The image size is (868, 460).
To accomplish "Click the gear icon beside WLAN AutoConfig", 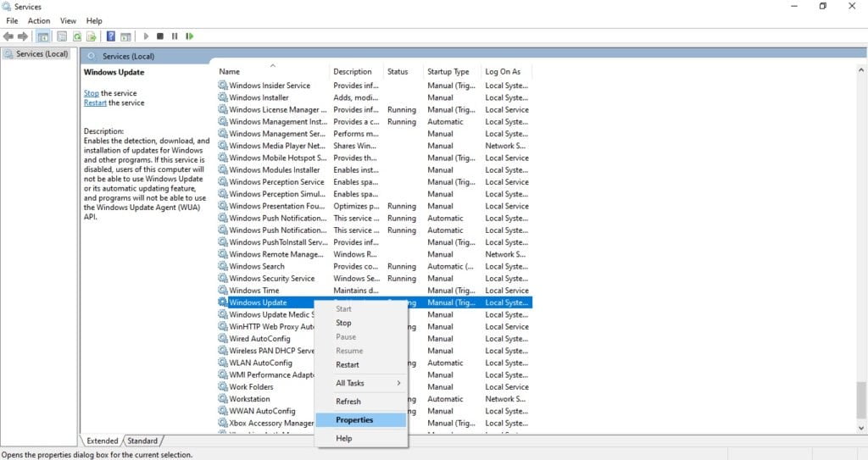I will pyautogui.click(x=223, y=363).
